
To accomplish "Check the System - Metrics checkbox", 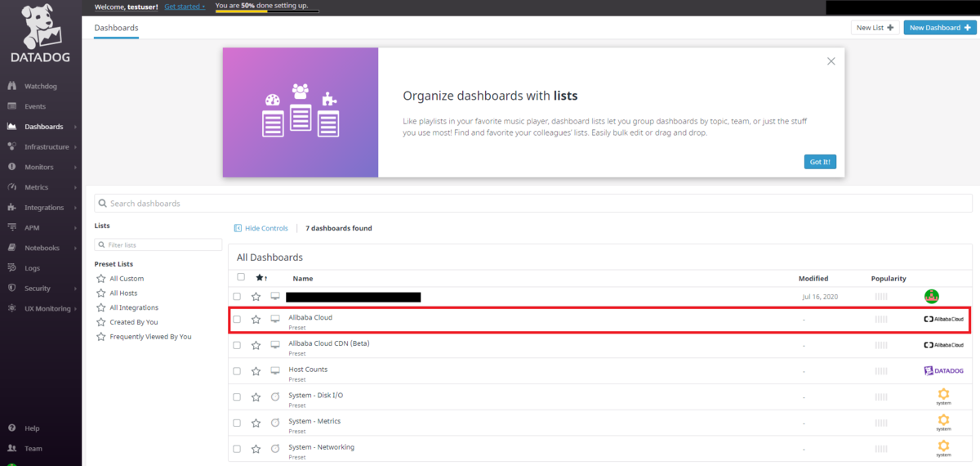I will pos(237,423).
